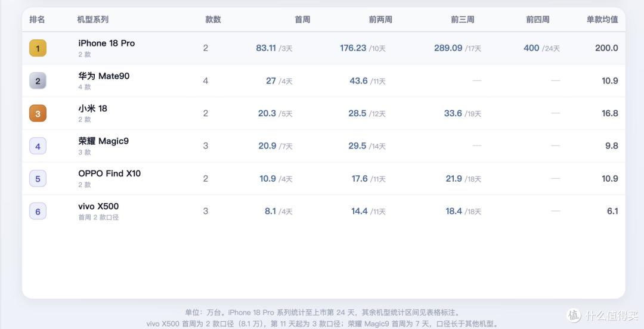Click the iPhone first-week value 83.11
This screenshot has height=329, width=644.
click(x=266, y=48)
